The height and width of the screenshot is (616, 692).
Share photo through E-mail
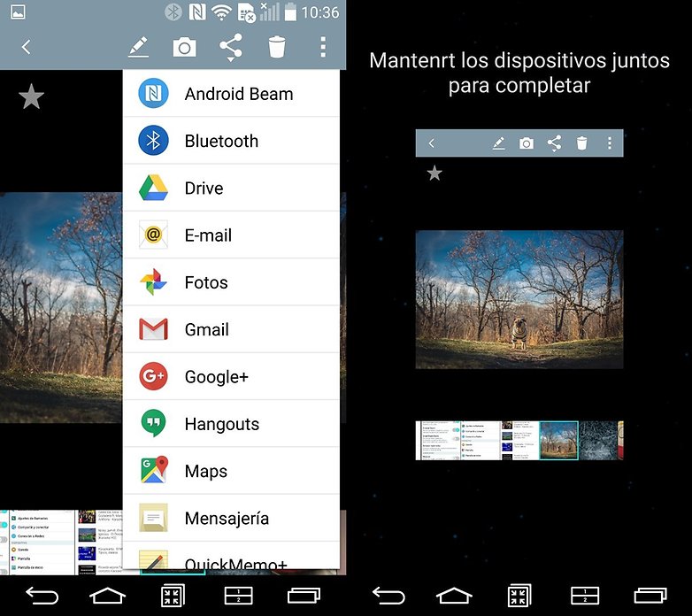coord(231,235)
